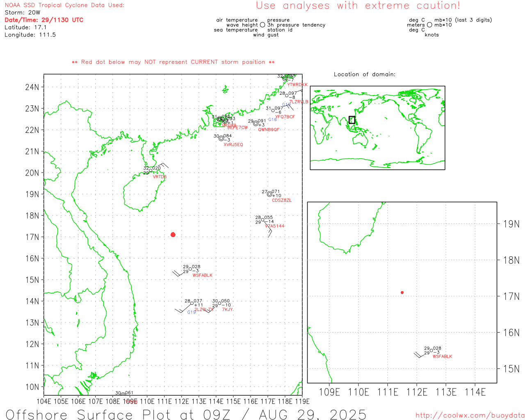This screenshot has width=525, height=420.
Task: Click 'Use analyses with extreme caution!' warning
Action: (358, 6)
